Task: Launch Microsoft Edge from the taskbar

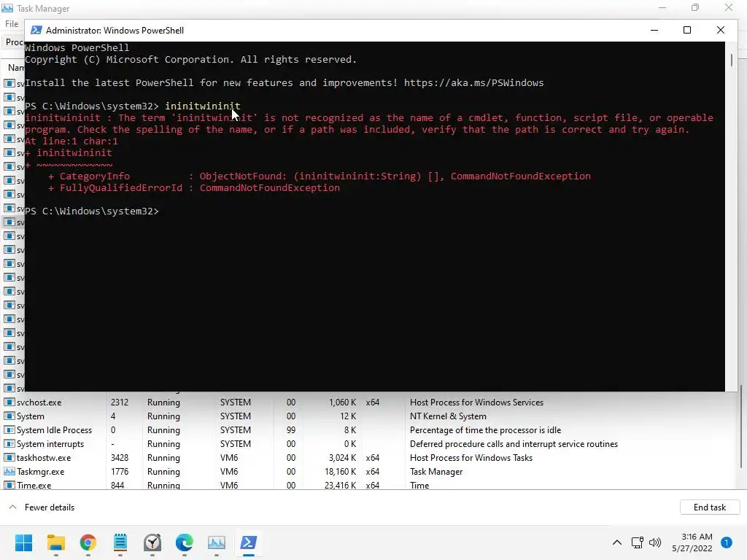Action: [185, 542]
